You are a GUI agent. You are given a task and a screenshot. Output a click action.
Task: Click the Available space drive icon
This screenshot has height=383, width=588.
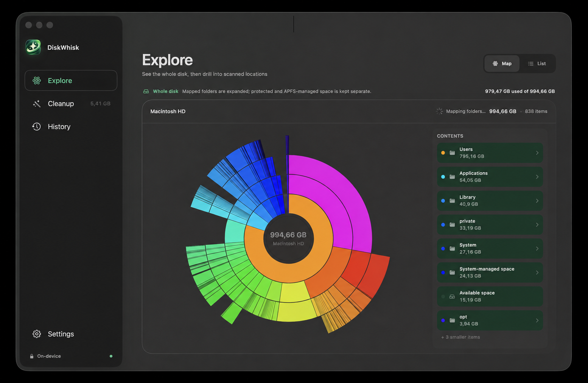(452, 296)
